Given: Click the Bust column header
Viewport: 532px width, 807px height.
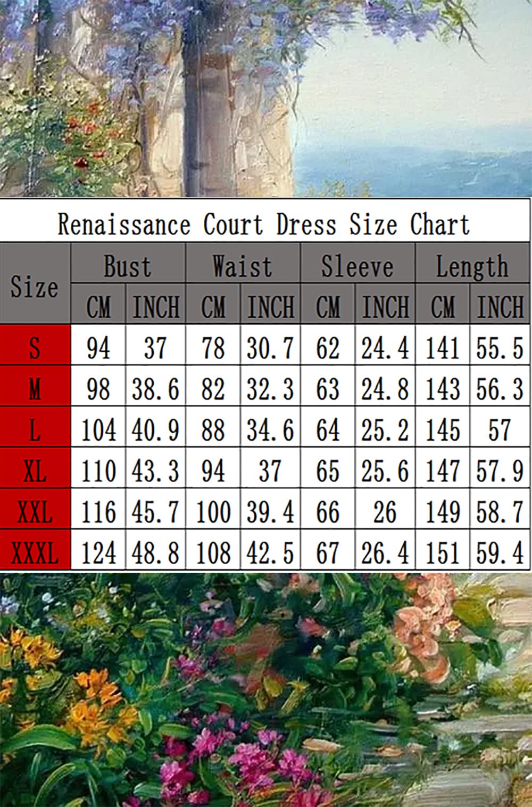Looking at the screenshot, I should click(x=128, y=265).
